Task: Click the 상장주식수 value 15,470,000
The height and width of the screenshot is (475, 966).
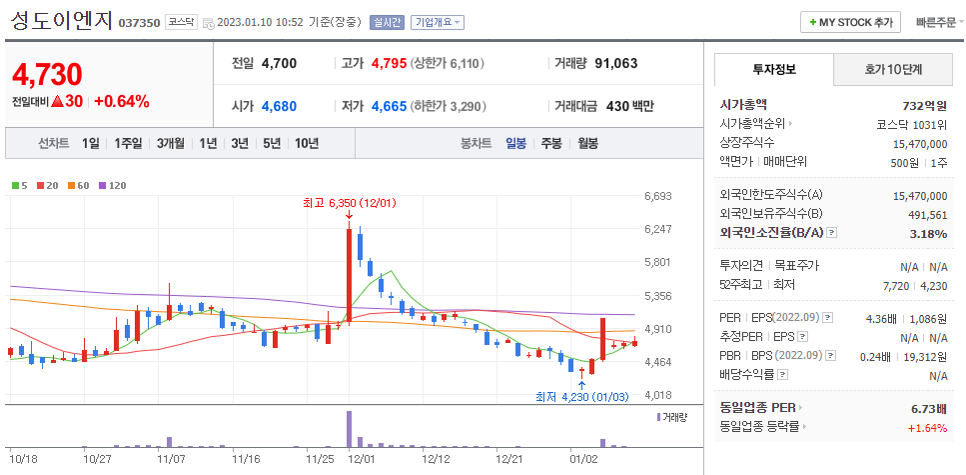Action: pyautogui.click(x=920, y=144)
